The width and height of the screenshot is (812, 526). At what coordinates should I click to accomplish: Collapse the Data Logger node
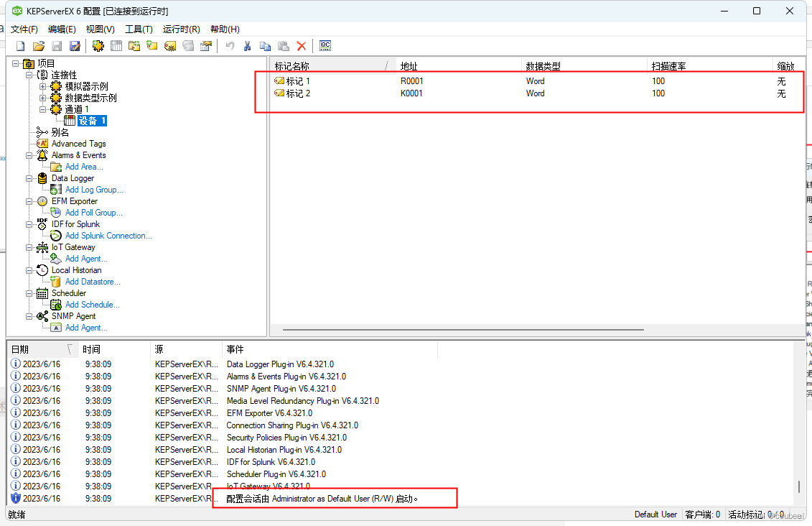pos(29,178)
